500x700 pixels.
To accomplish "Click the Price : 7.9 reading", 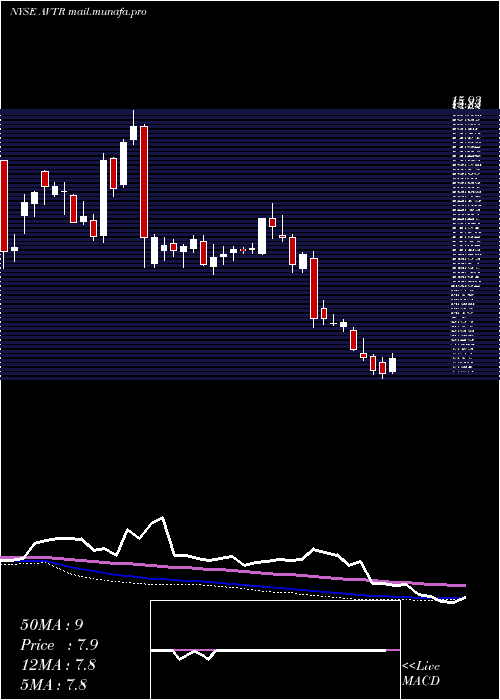I will pos(59,645).
